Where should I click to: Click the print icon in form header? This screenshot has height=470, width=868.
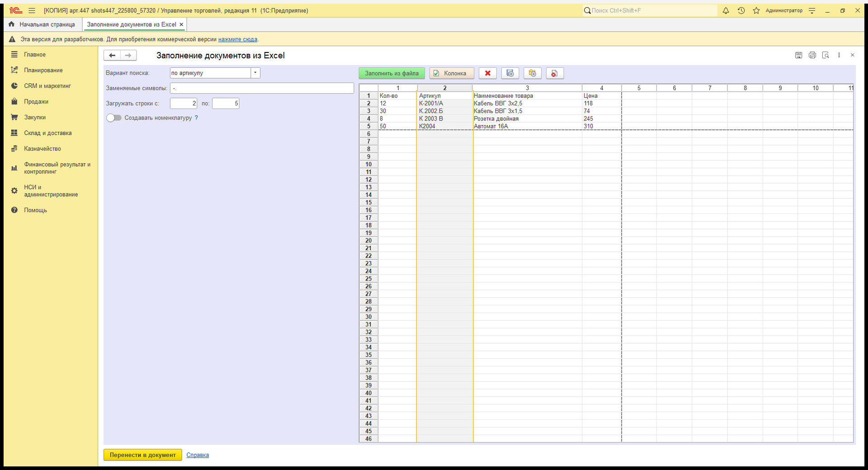pyautogui.click(x=812, y=55)
